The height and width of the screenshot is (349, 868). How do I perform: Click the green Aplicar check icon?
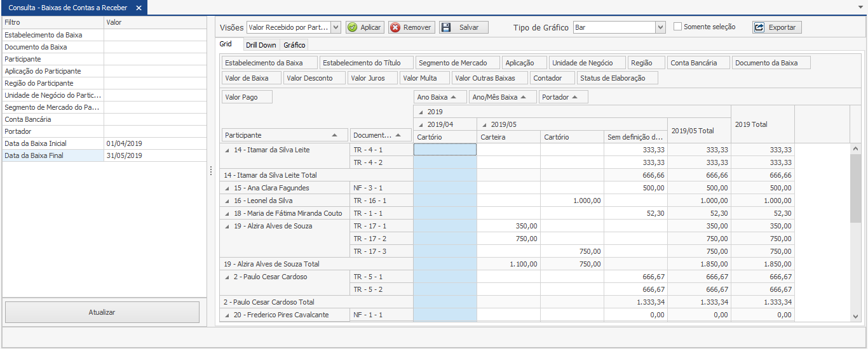point(353,27)
